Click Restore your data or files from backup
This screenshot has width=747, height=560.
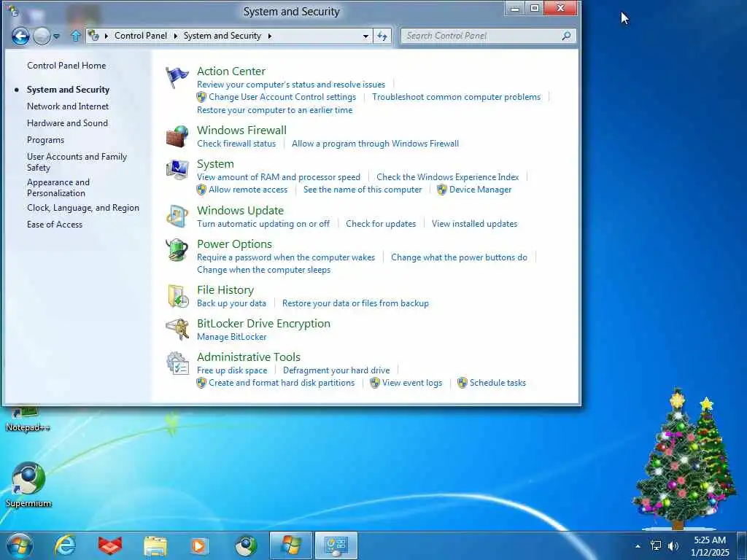355,303
